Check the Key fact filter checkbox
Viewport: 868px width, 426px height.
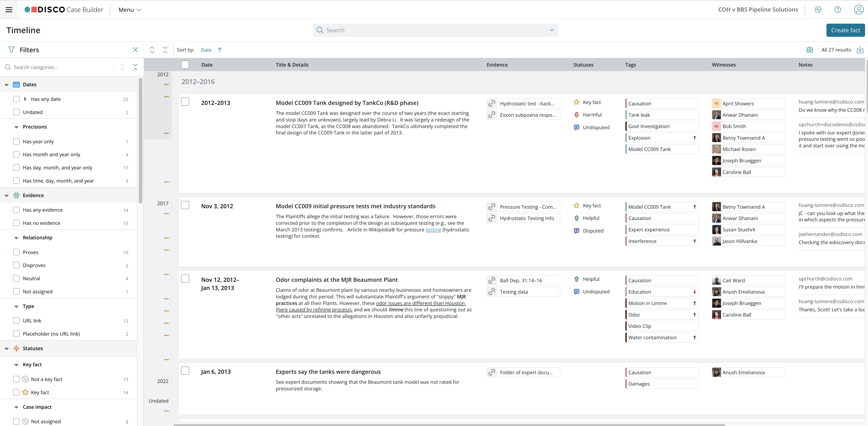pos(16,392)
